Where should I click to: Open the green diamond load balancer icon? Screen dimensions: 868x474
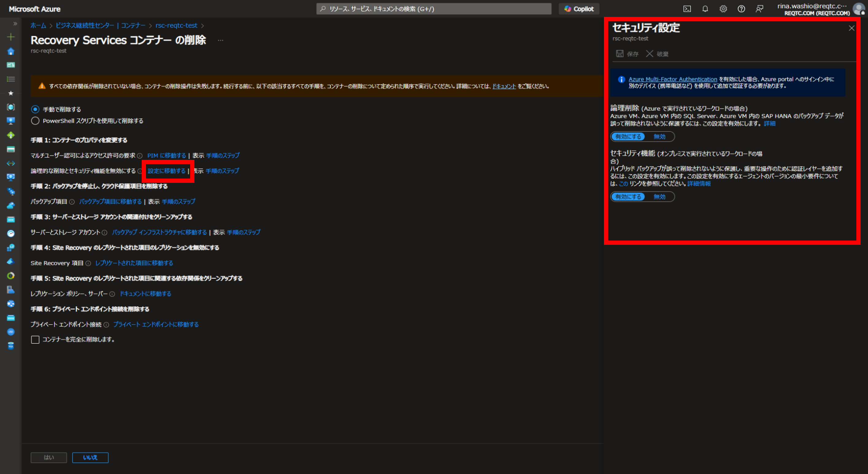pyautogui.click(x=11, y=135)
